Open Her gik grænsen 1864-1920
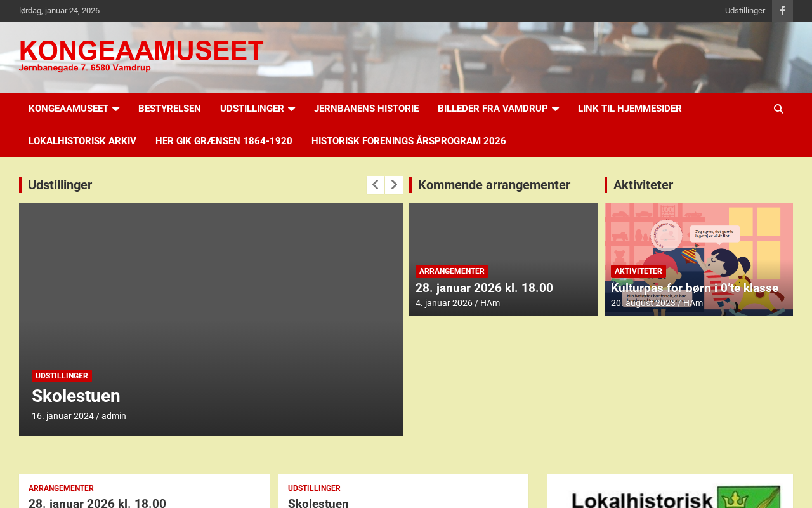The height and width of the screenshot is (508, 812). pyautogui.click(x=224, y=141)
